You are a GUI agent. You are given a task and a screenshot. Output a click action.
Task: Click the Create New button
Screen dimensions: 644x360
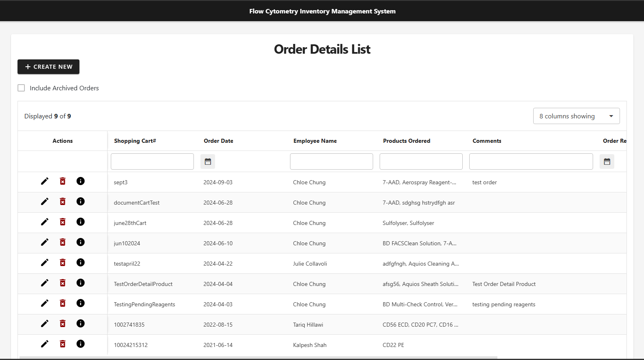(x=48, y=67)
